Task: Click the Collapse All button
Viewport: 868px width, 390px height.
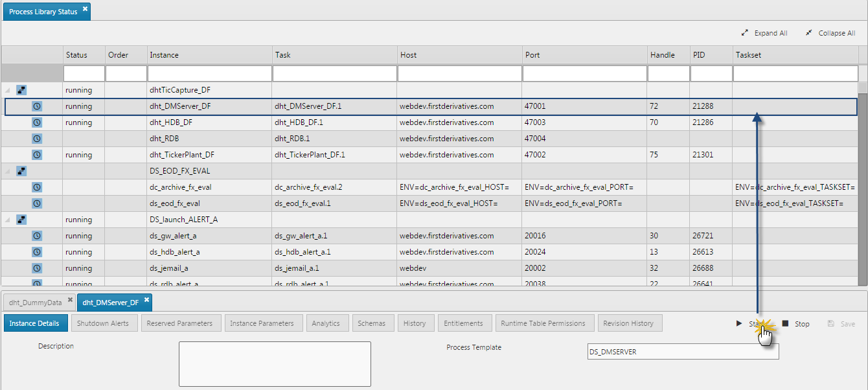Action: [830, 33]
